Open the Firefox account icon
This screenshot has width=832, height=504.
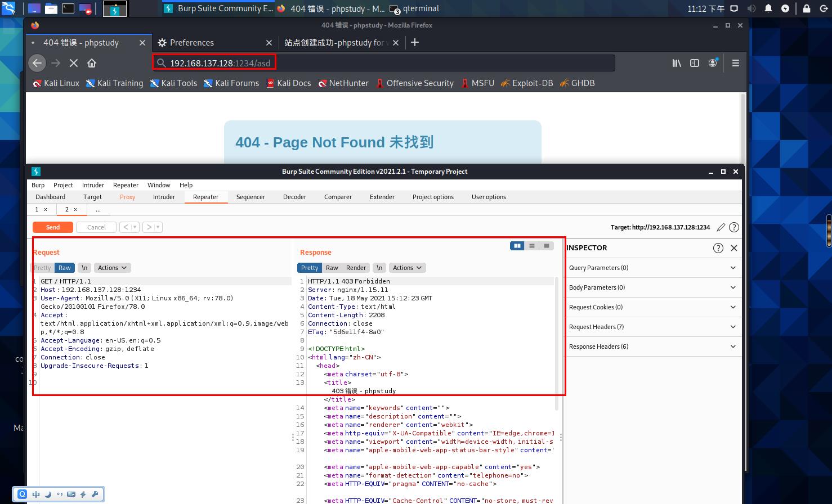(713, 63)
